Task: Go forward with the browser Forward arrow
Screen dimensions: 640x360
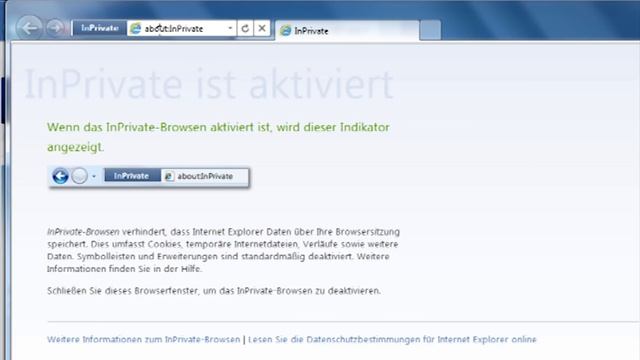Action: (55, 28)
